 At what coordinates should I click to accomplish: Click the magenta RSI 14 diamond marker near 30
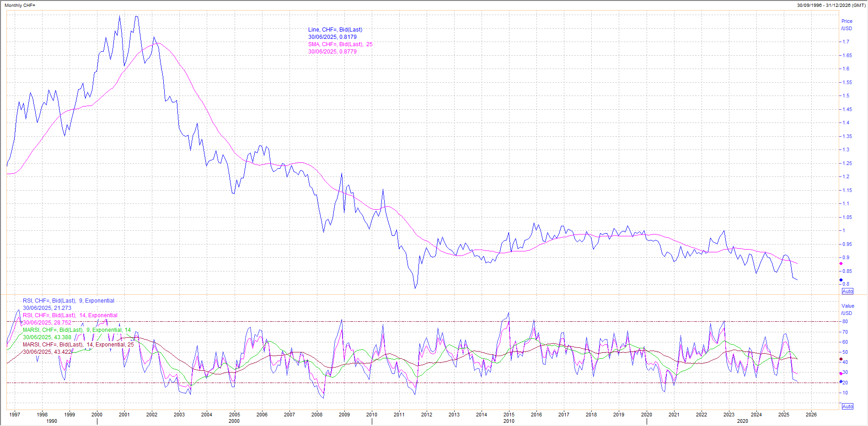pos(841,373)
